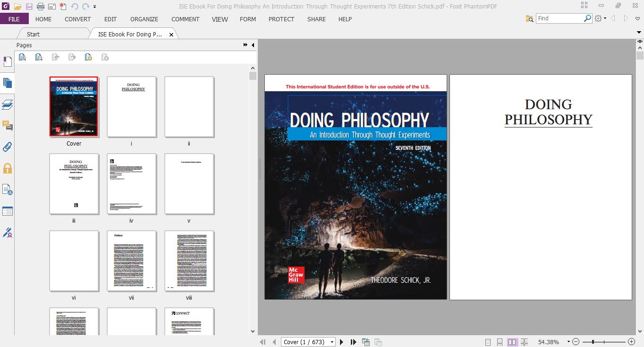Click the Print icon in quick access toolbar
This screenshot has height=347, width=644.
(40, 6)
